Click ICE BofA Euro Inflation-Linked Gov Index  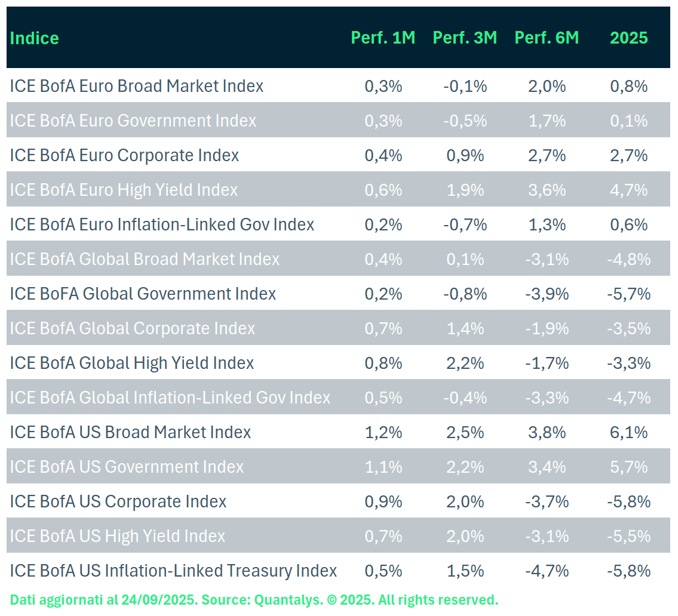tap(162, 224)
